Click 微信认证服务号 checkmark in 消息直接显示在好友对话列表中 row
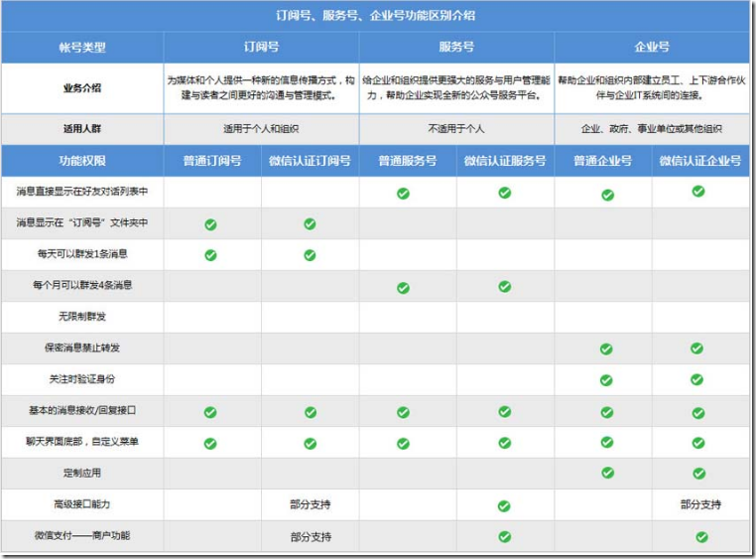The width and height of the screenshot is (756, 559). (505, 193)
